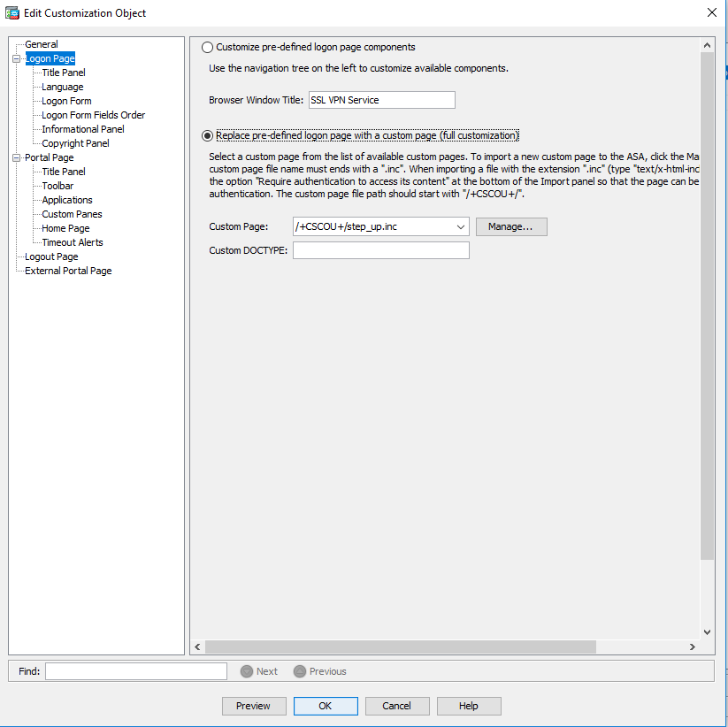Select the Logout Page node

click(50, 256)
